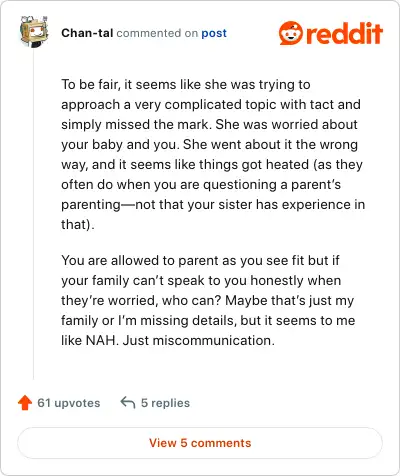Image resolution: width=400 pixels, height=476 pixels.
Task: Click the text "who can?" in the comment
Action: (192, 300)
